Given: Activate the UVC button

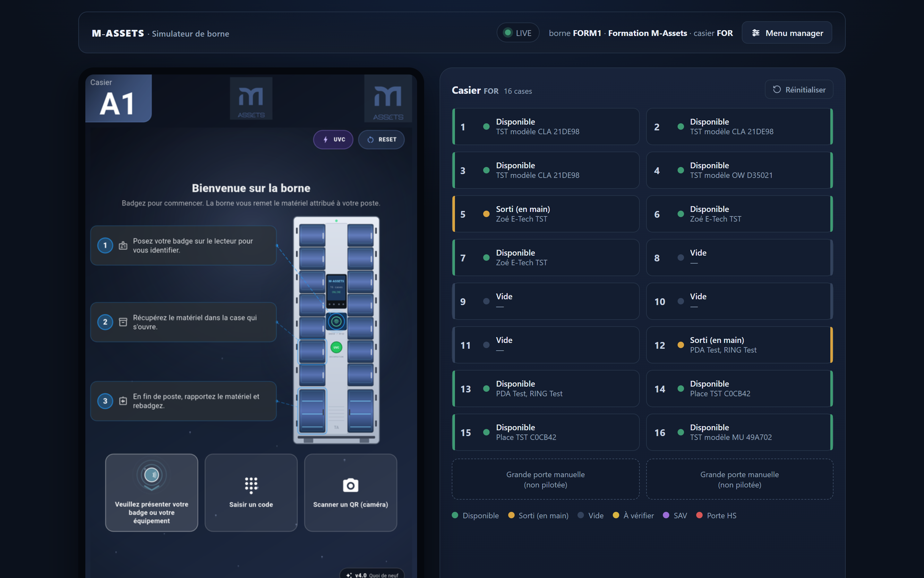Looking at the screenshot, I should (x=333, y=140).
